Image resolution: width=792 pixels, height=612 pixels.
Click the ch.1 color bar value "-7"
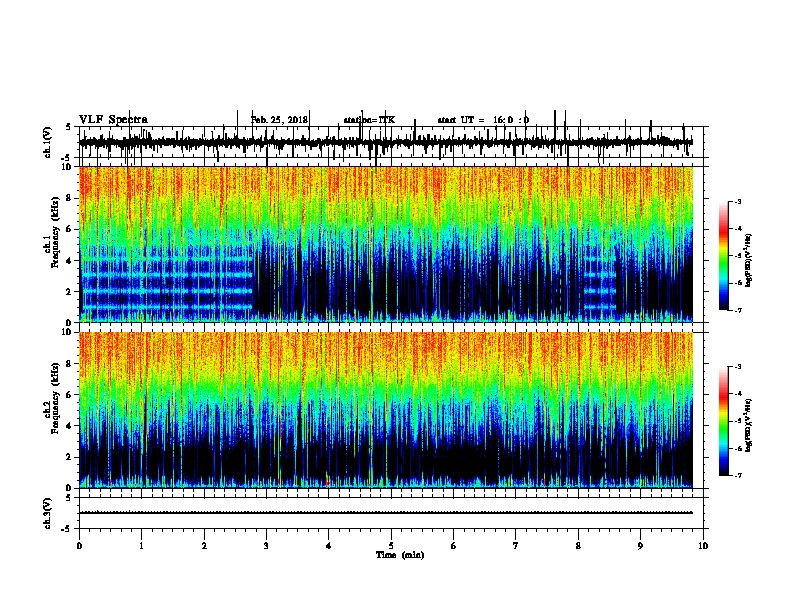pyautogui.click(x=737, y=310)
